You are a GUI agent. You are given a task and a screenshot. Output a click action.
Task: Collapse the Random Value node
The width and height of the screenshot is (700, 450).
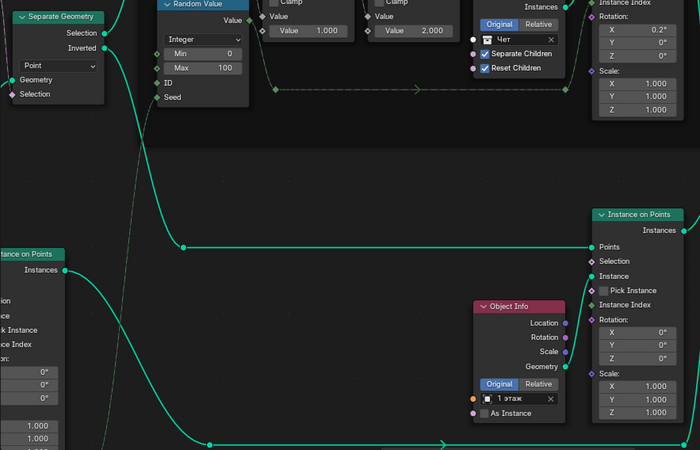[167, 4]
